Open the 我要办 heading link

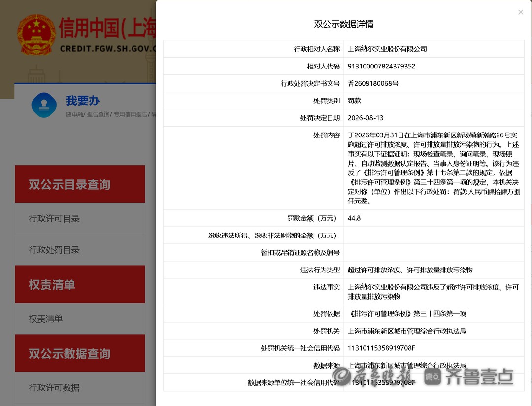pos(83,101)
